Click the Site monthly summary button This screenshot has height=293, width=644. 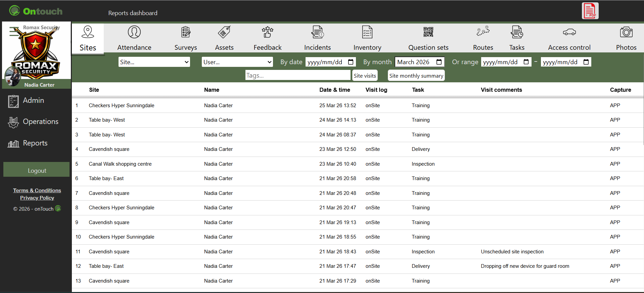tap(416, 76)
